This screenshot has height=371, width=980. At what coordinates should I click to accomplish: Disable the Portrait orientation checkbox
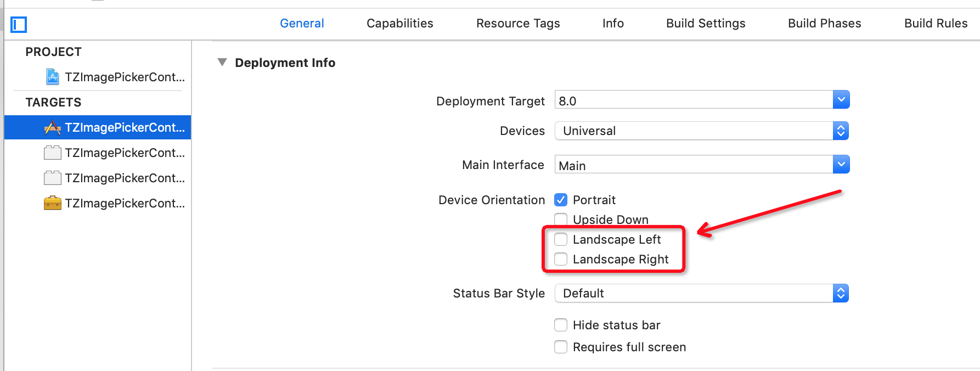coord(561,200)
